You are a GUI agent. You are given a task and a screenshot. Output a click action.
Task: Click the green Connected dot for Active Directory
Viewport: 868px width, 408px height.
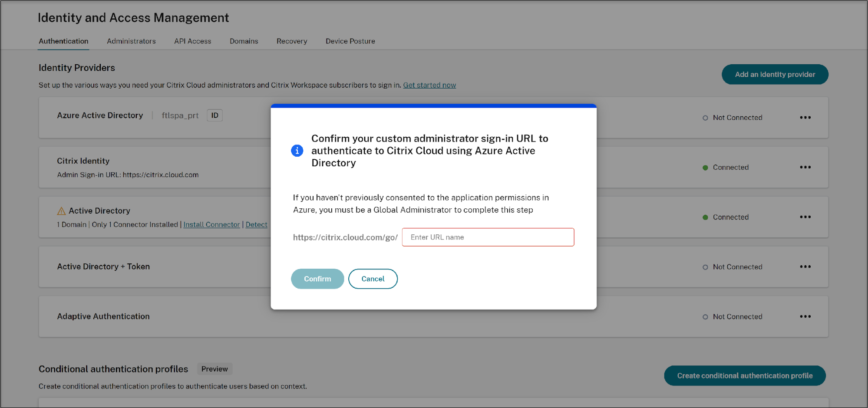coord(705,217)
